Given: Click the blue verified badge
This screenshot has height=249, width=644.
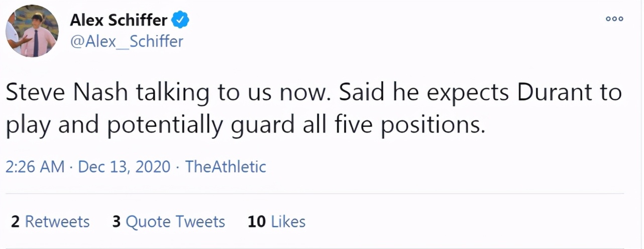Looking at the screenshot, I should point(180,20).
